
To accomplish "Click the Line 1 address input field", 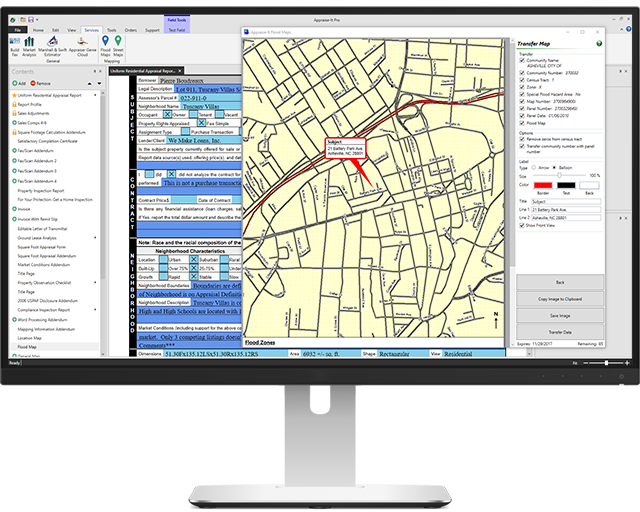I will [x=566, y=209].
